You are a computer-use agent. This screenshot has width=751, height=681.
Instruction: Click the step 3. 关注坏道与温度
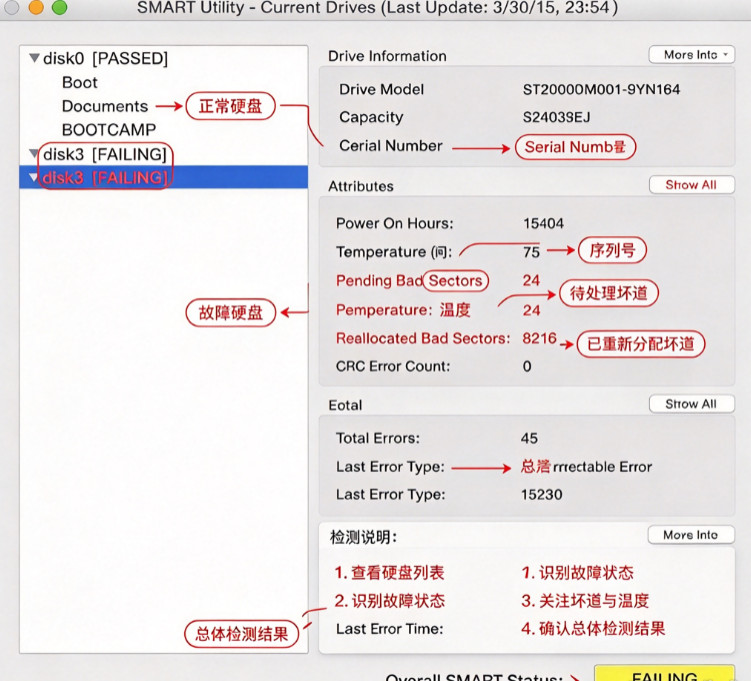click(x=585, y=601)
